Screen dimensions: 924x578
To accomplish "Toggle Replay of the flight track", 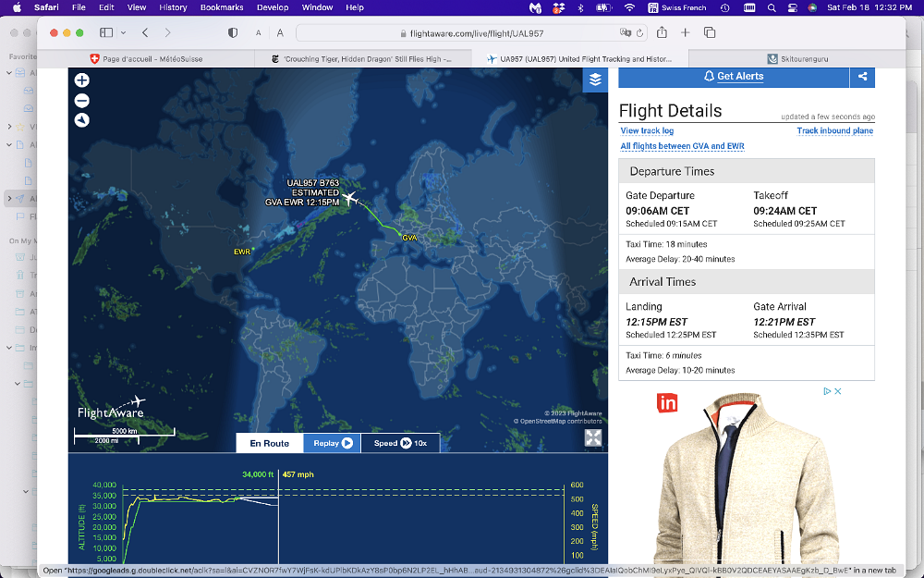I will [332, 443].
